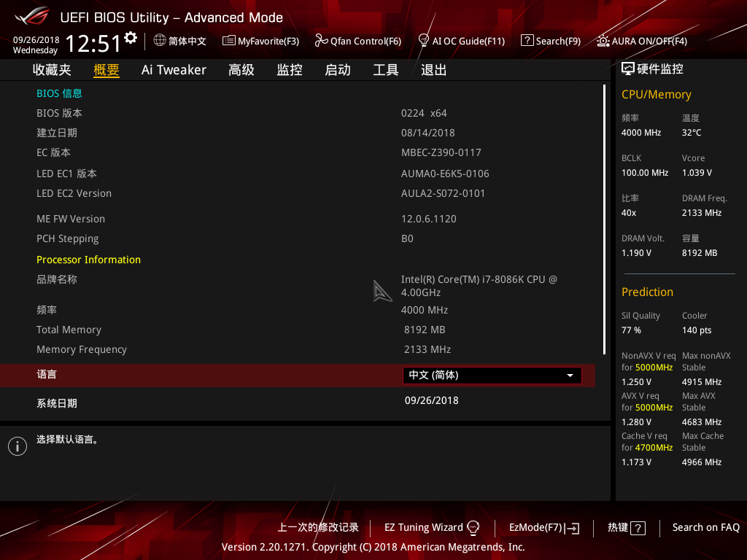Screen dimensions: 747x560
Task: Open the 启动 boot menu
Action: [x=337, y=69]
